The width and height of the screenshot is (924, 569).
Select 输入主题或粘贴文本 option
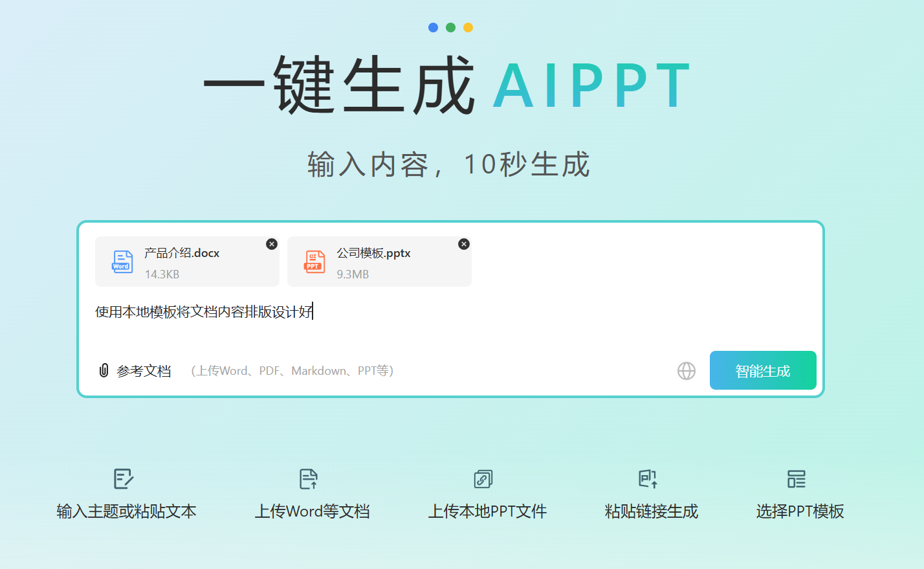click(126, 511)
